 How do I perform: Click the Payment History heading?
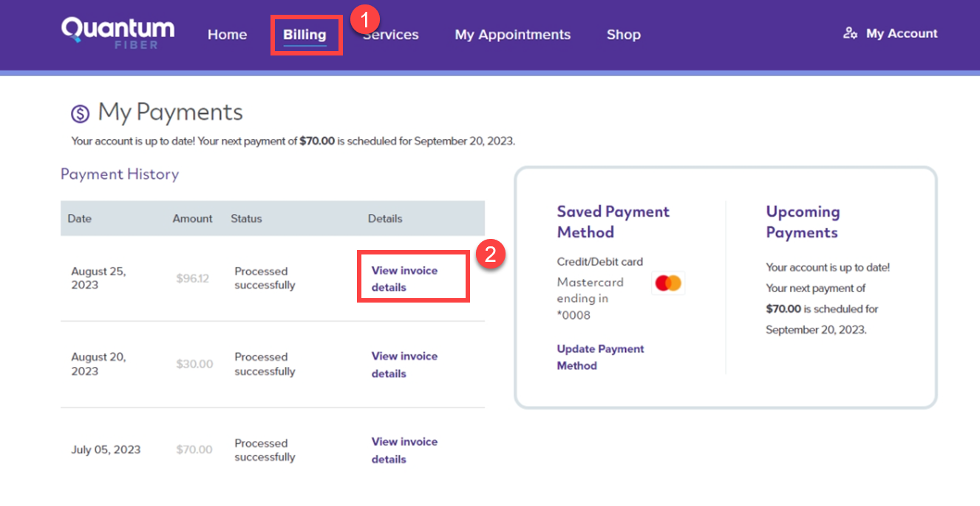pyautogui.click(x=120, y=174)
